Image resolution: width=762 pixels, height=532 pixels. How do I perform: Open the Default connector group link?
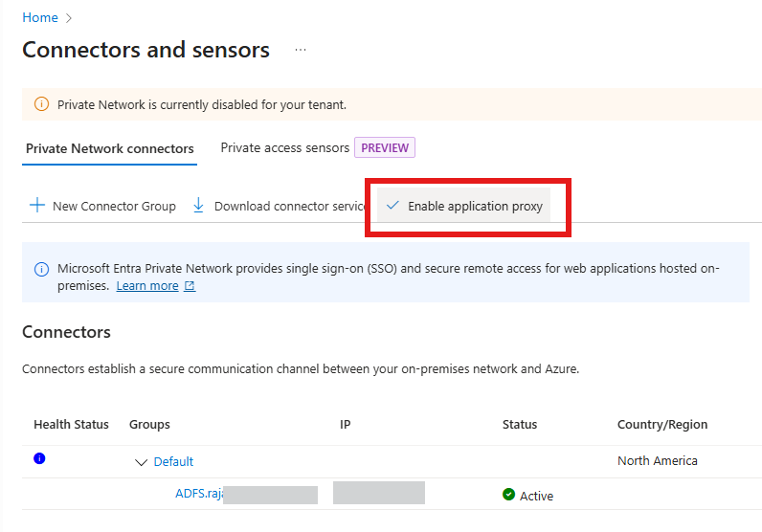point(173,461)
